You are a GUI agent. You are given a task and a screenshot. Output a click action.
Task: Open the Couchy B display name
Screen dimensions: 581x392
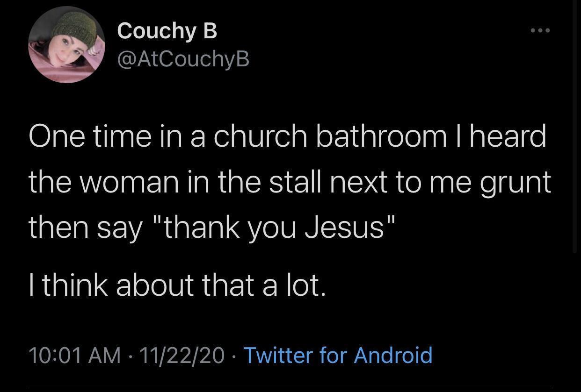coord(167,31)
